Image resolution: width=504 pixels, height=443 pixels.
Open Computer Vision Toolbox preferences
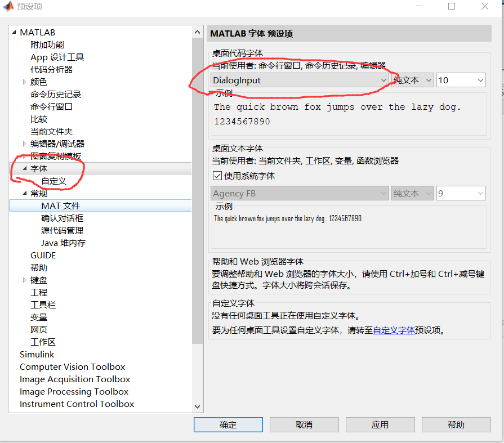pyautogui.click(x=72, y=366)
